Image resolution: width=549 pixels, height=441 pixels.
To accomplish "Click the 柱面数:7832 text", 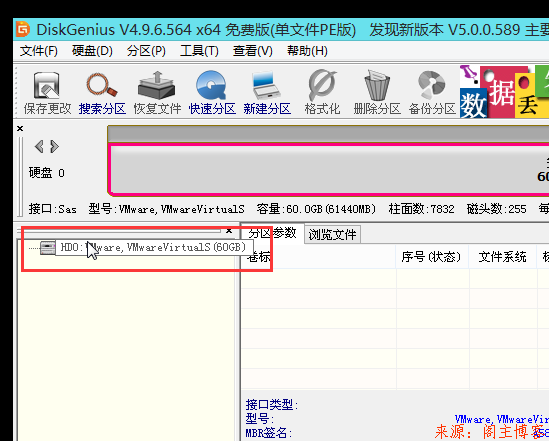I will coord(422,209).
